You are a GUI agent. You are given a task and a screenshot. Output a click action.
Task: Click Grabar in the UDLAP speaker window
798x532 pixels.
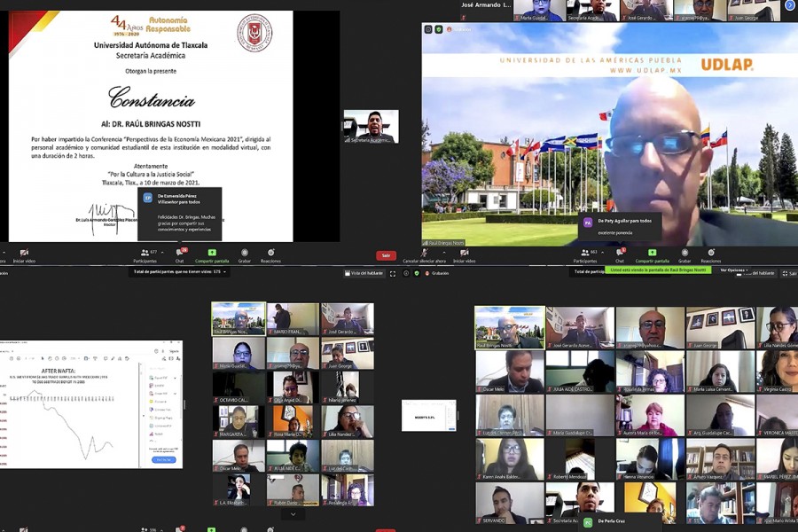pos(685,255)
